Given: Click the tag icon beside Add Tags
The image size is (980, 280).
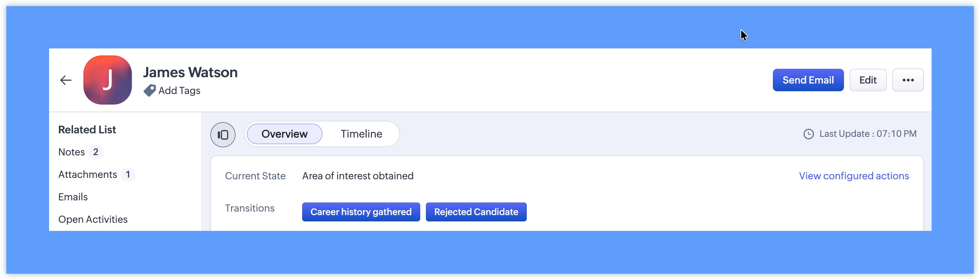Looking at the screenshot, I should [x=150, y=90].
